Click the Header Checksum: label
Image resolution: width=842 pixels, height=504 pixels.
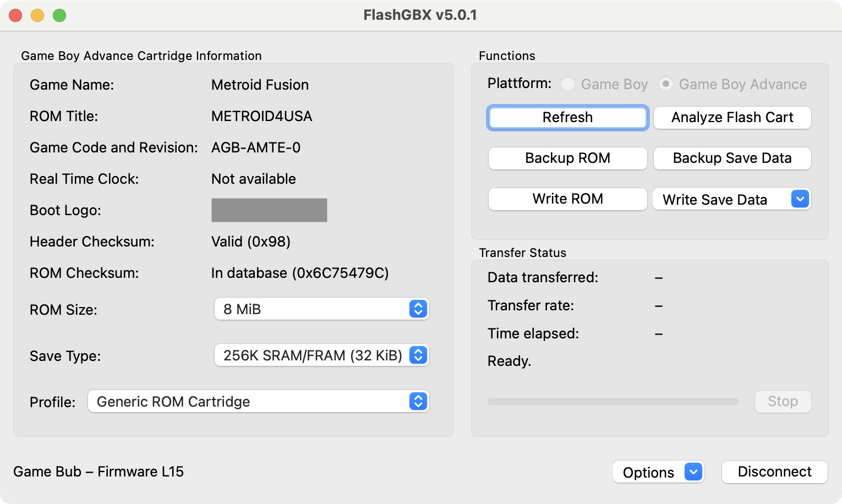click(x=92, y=242)
